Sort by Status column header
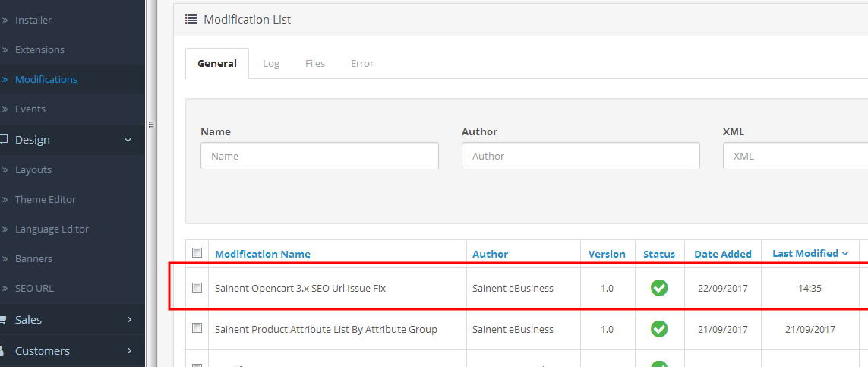Viewport: 868px width, 367px height. (x=659, y=254)
